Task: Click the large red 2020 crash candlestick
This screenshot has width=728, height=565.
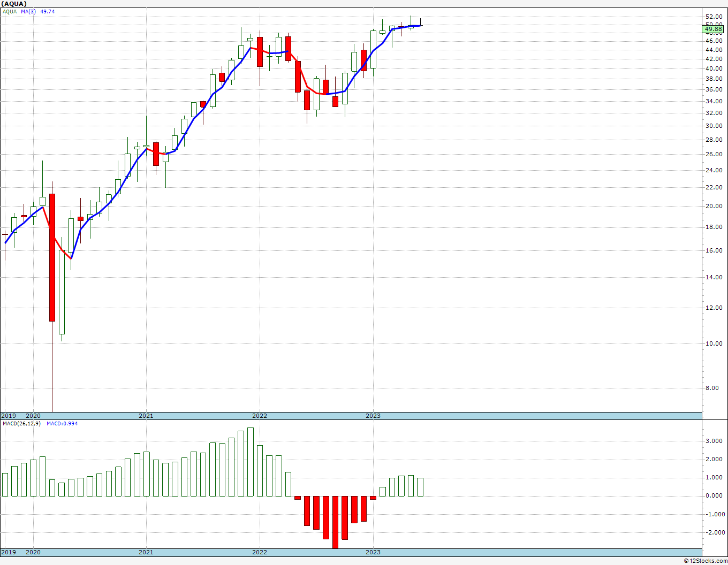Action: 52,257
